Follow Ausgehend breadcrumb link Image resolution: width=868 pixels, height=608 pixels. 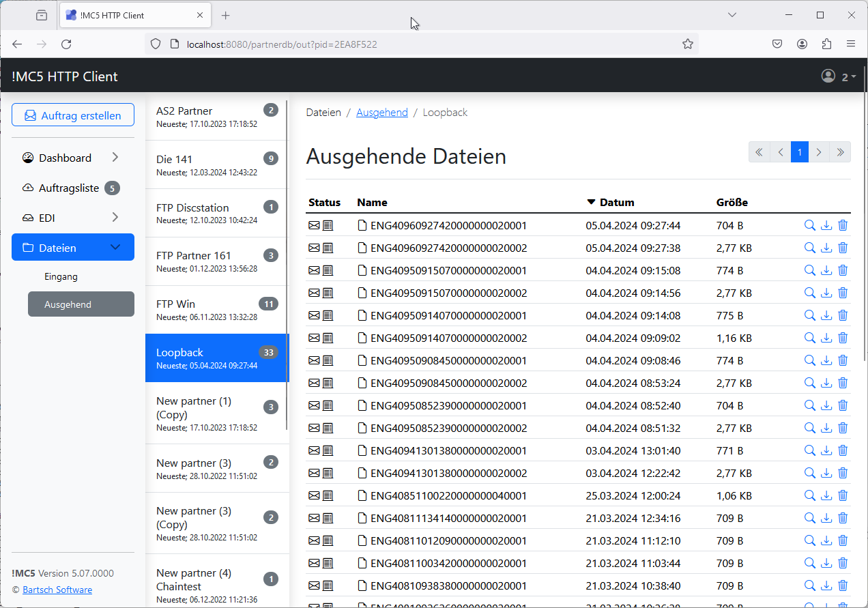coord(382,113)
